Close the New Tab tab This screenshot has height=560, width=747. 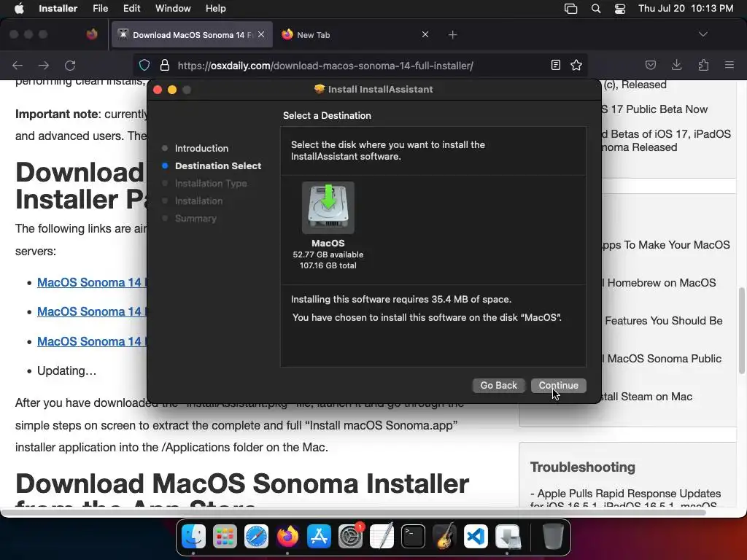(x=425, y=34)
